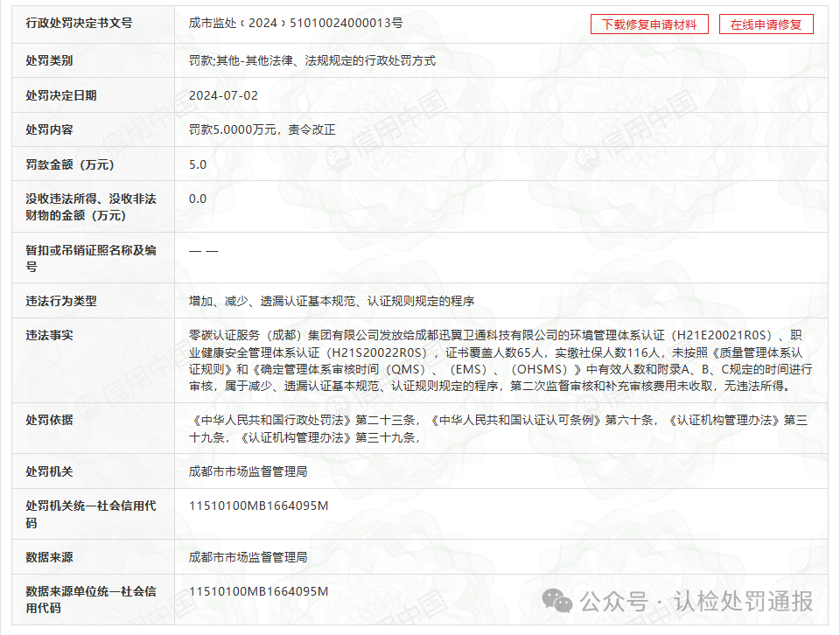The image size is (840, 635).
Task: Click the 暂扣或吊销证照名称及编号 label
Action: pyautogui.click(x=91, y=258)
